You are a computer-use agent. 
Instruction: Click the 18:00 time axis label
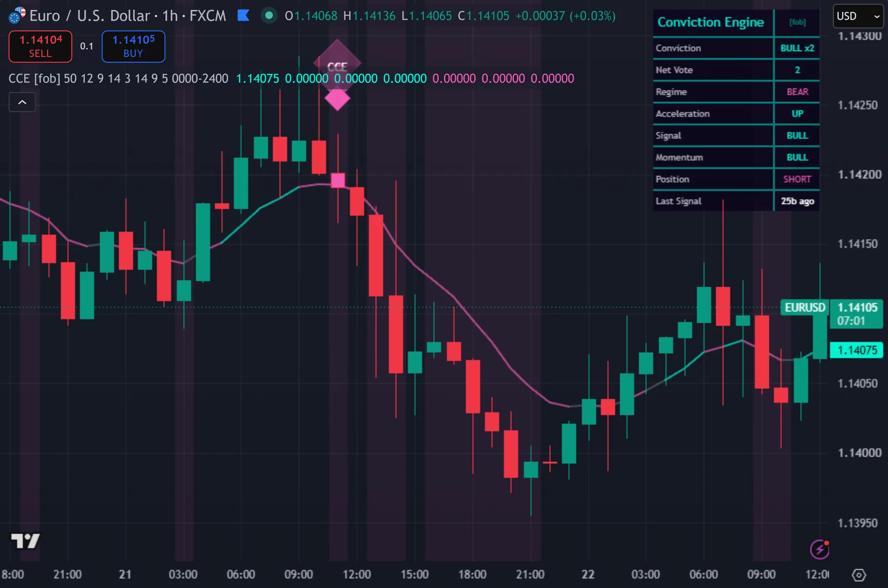(x=472, y=575)
